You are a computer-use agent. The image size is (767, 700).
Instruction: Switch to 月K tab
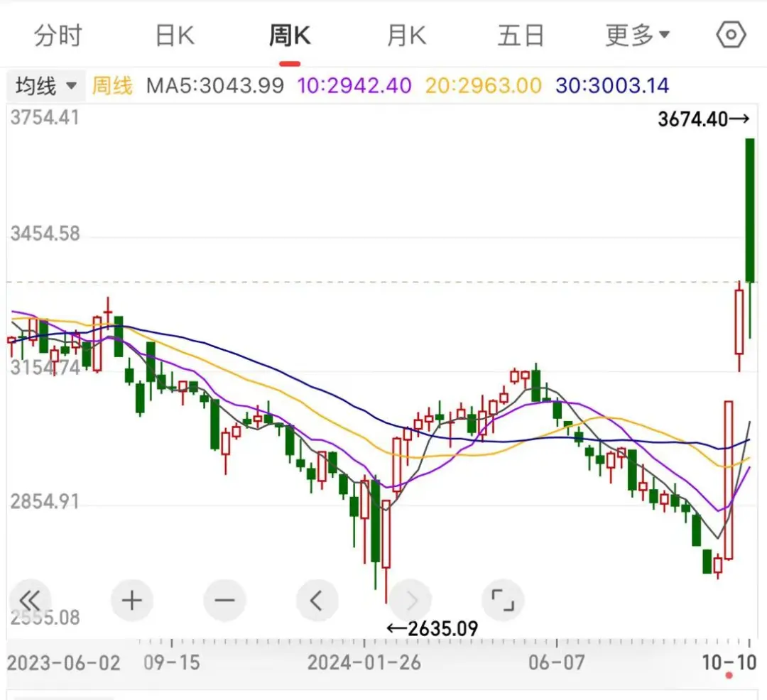coord(406,35)
